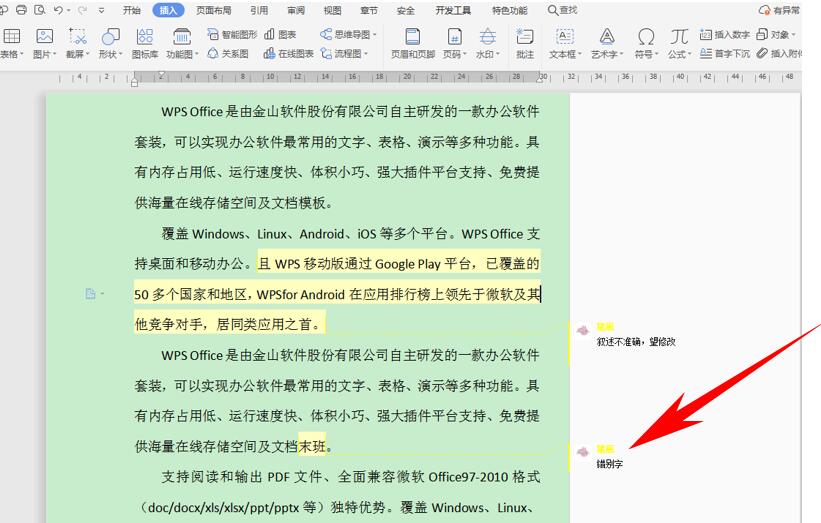Image resolution: width=821 pixels, height=523 pixels.
Task: Expand the 图片 dropdown arrow
Action: (56, 54)
